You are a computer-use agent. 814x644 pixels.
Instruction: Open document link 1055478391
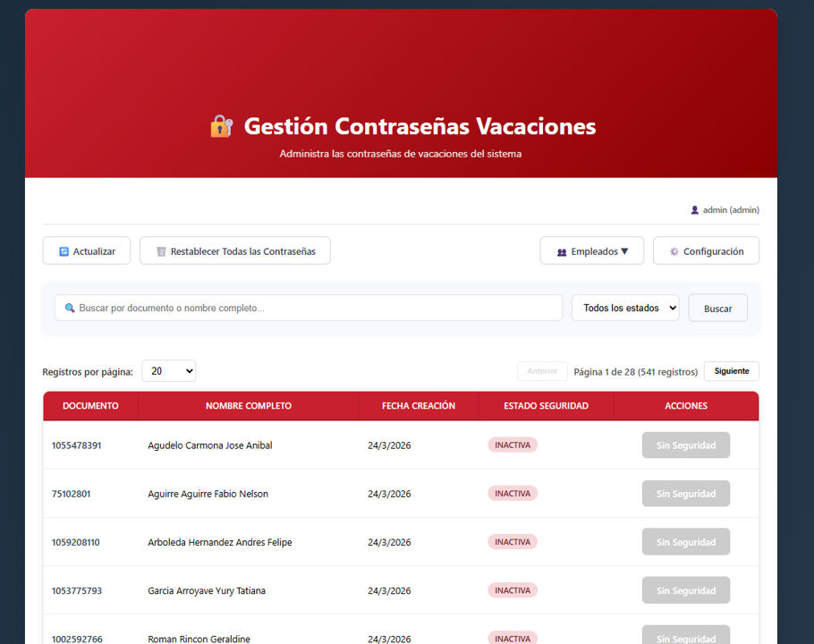(x=77, y=445)
